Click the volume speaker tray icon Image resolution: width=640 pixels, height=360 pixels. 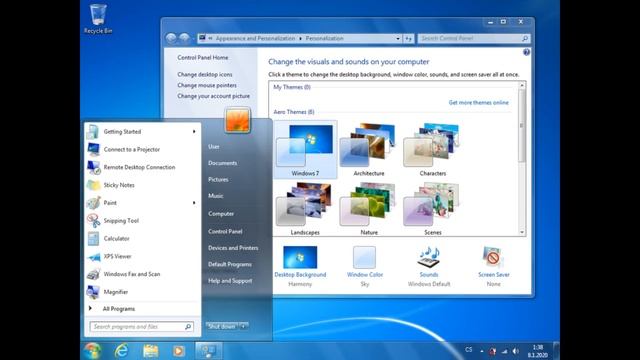pyautogui.click(x=516, y=351)
